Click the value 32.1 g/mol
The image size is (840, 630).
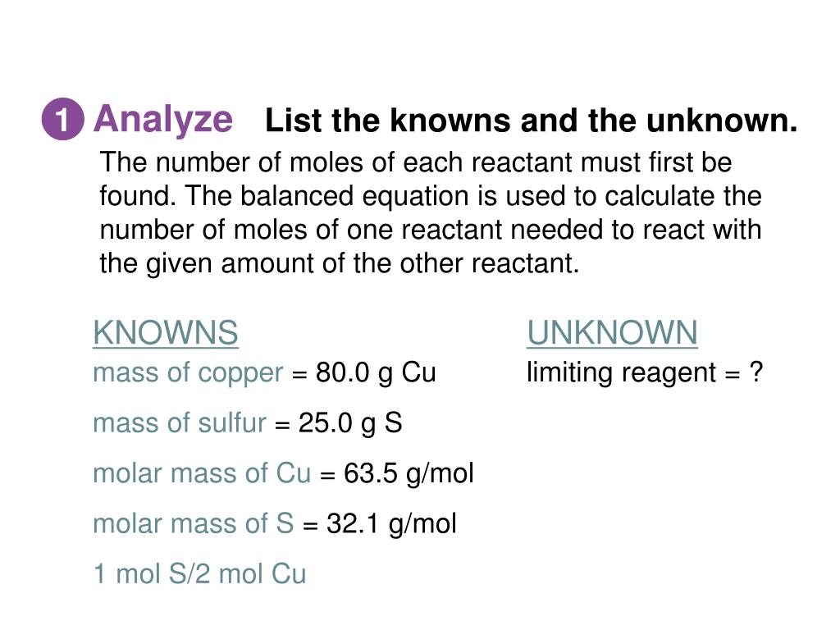[391, 524]
